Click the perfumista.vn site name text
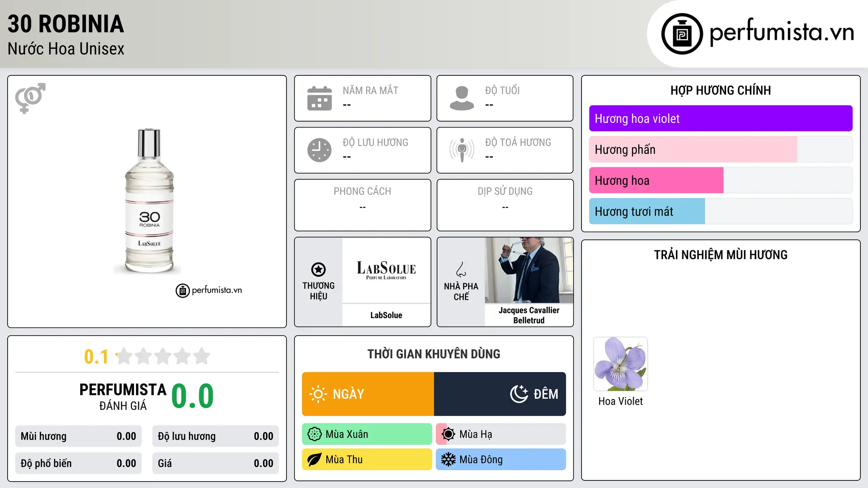 [782, 32]
